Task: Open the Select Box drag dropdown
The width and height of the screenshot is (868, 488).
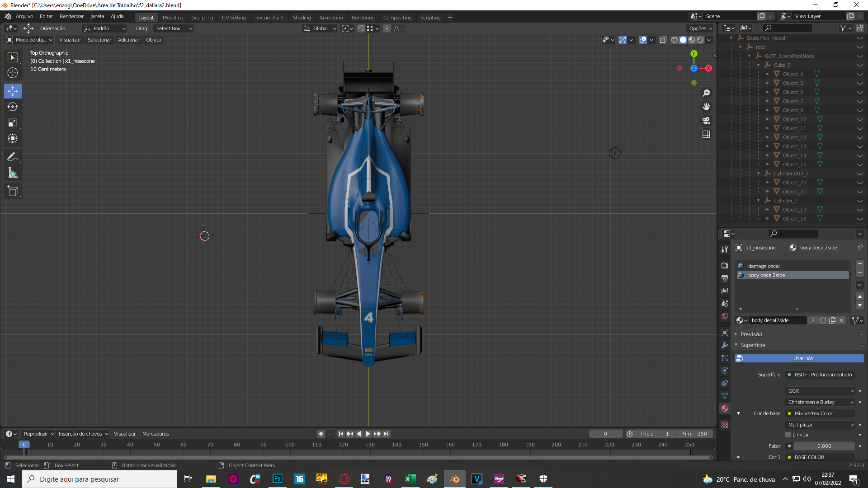Action: pos(174,28)
